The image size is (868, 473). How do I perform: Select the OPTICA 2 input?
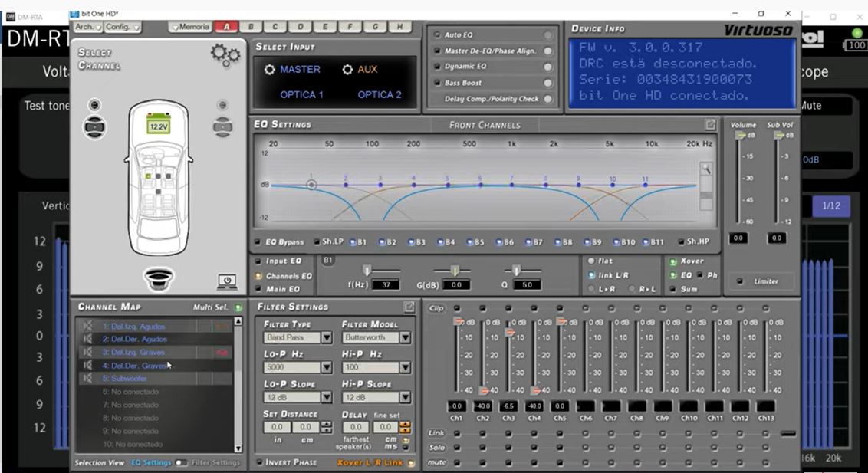380,94
